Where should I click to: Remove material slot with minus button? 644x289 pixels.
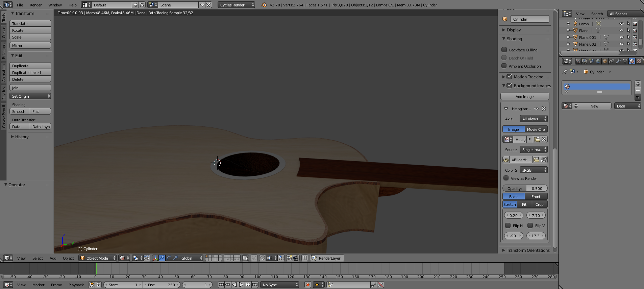pyautogui.click(x=638, y=91)
